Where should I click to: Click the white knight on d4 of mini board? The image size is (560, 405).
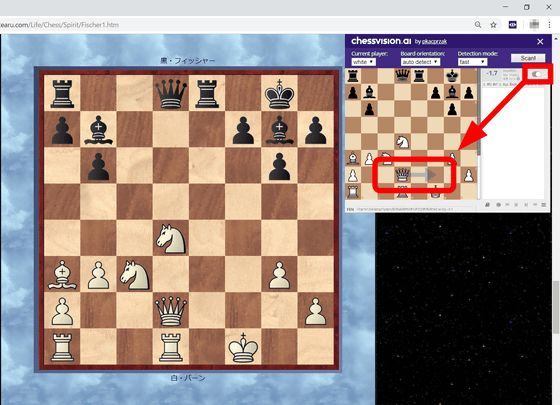pyautogui.click(x=402, y=142)
